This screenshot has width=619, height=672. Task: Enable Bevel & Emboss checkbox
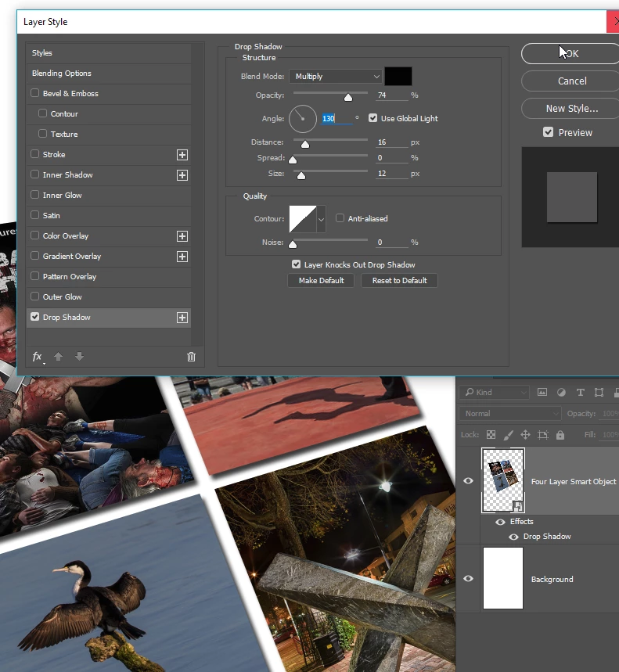35,93
